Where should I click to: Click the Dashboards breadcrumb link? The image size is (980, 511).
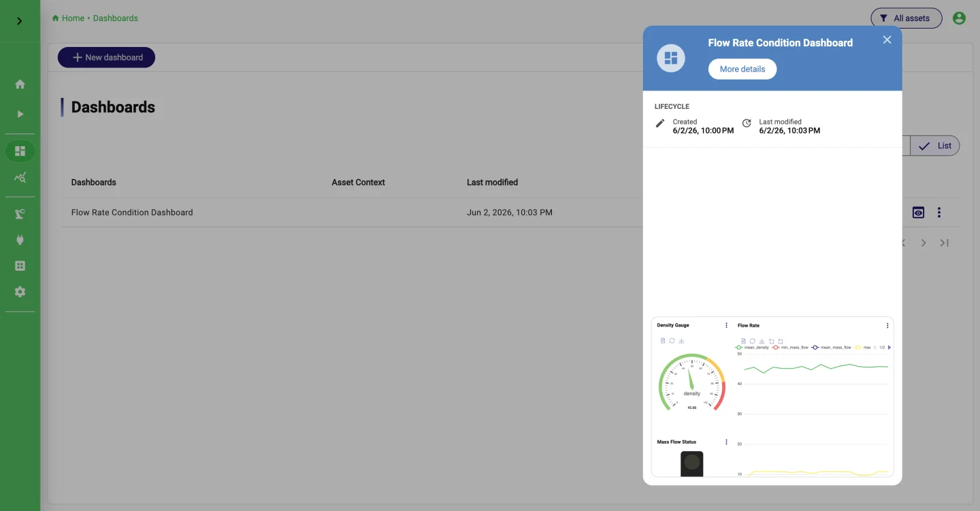[116, 18]
